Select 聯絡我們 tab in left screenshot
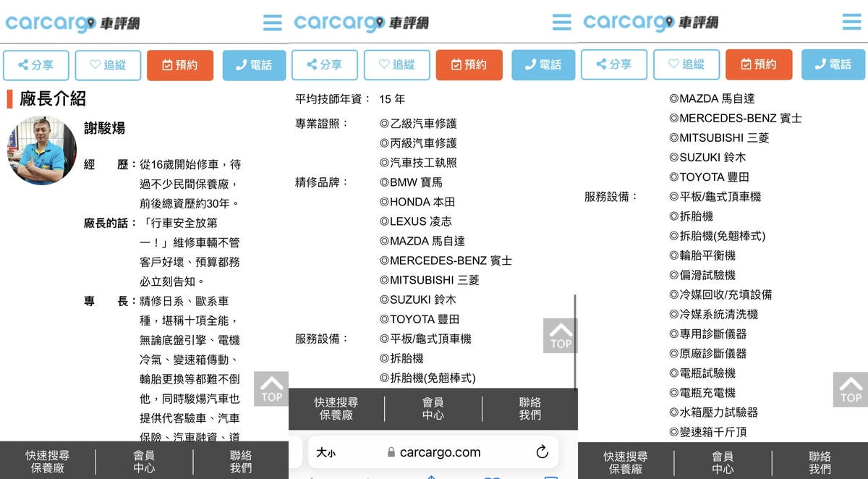Screen dimensions: 868x479 [241, 462]
